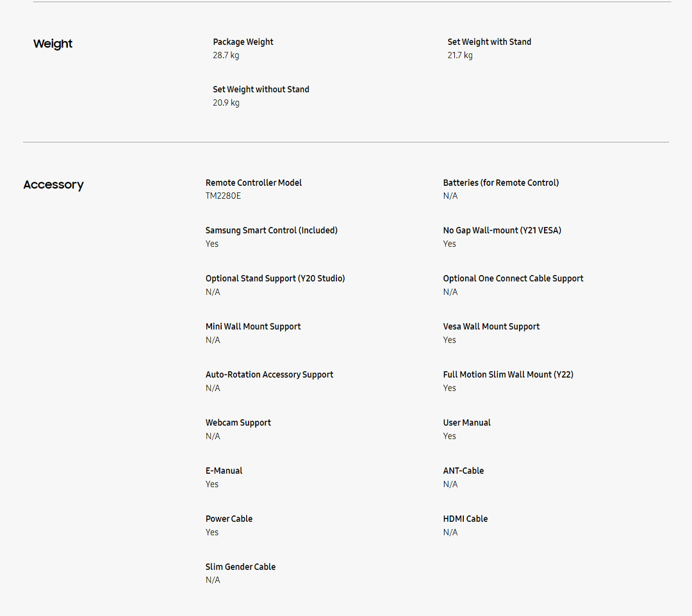Click the Accessory section heading

coord(53,185)
